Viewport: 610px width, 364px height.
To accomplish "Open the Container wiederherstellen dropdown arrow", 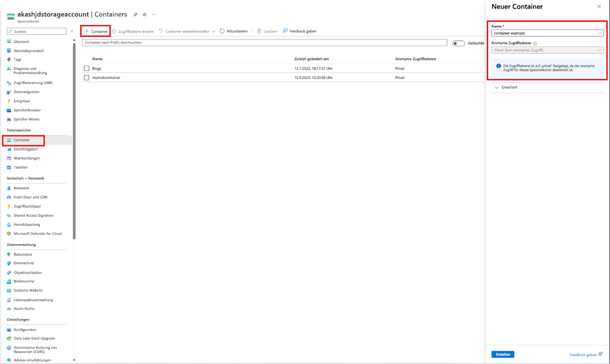I will point(213,31).
